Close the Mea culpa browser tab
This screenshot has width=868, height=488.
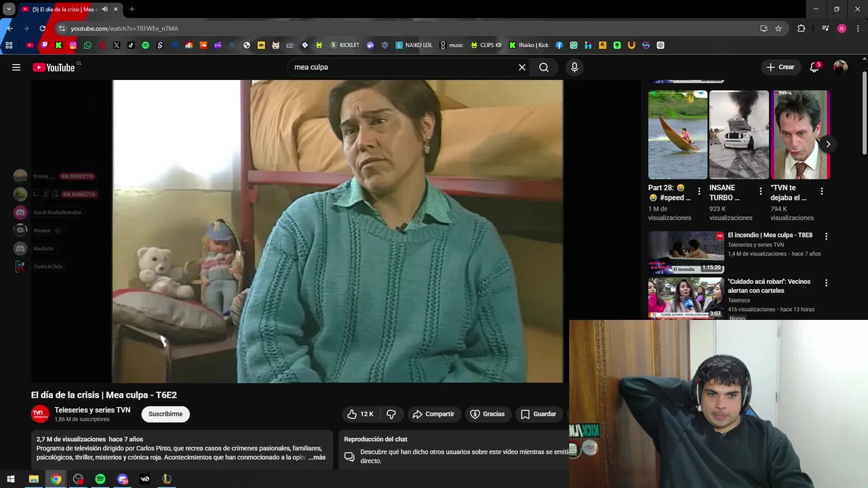point(116,9)
